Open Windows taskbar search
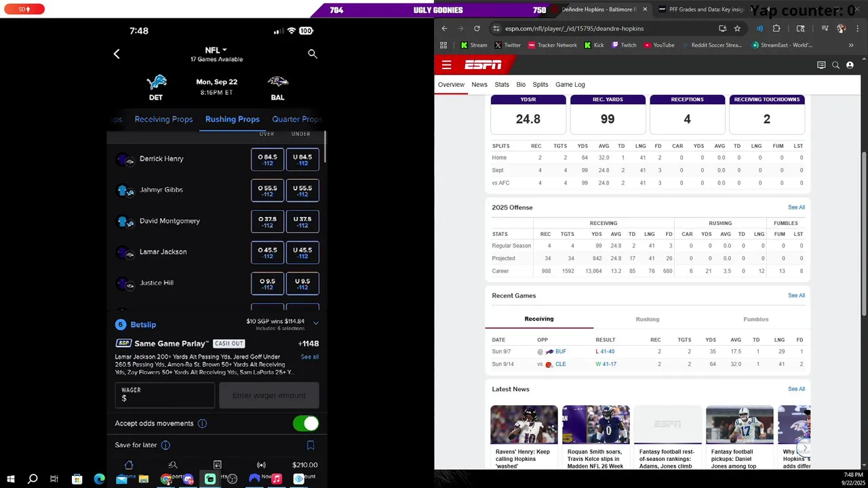The width and height of the screenshot is (868, 488). coord(33,479)
